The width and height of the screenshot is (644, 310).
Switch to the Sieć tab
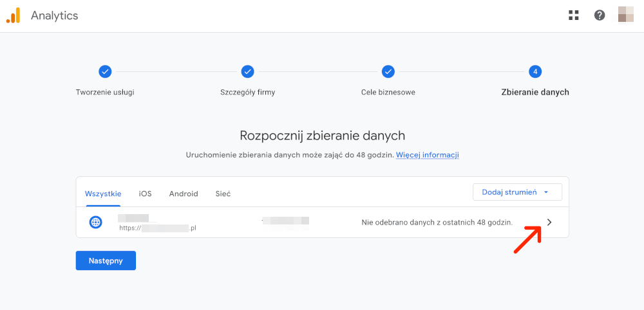(x=223, y=194)
